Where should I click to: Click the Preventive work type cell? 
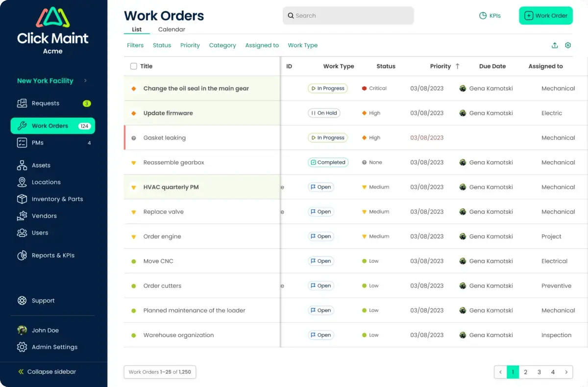click(x=556, y=286)
